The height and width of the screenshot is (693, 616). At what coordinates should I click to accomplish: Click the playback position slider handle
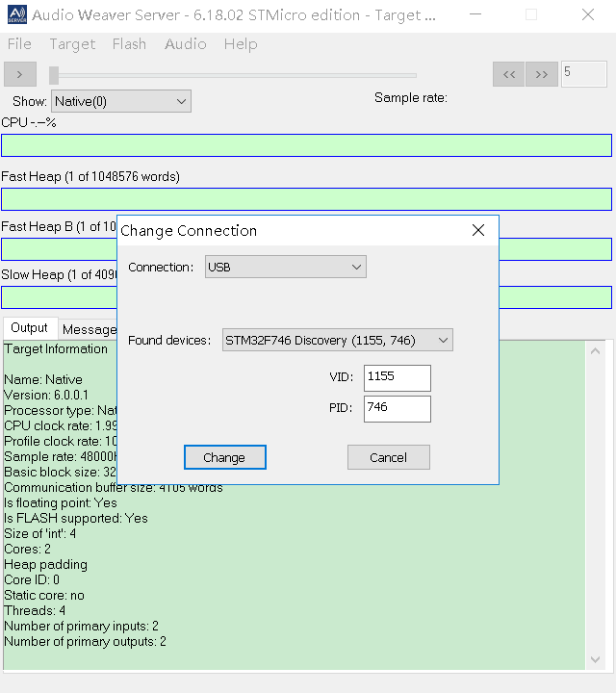(x=54, y=75)
